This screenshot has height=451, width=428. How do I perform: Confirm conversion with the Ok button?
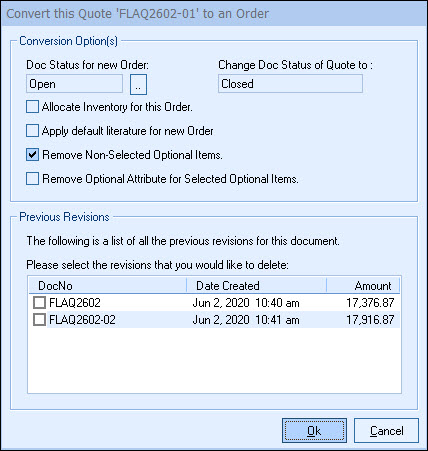(314, 431)
